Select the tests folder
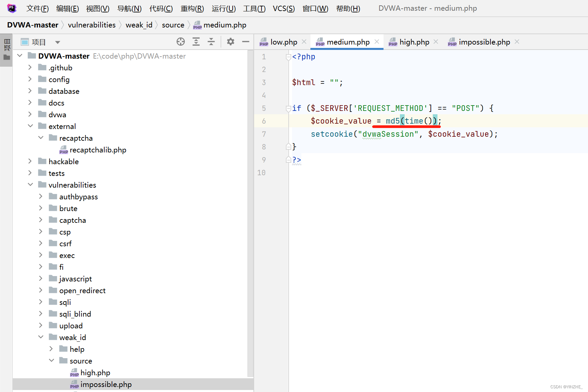Image resolution: width=588 pixels, height=392 pixels. [51, 173]
